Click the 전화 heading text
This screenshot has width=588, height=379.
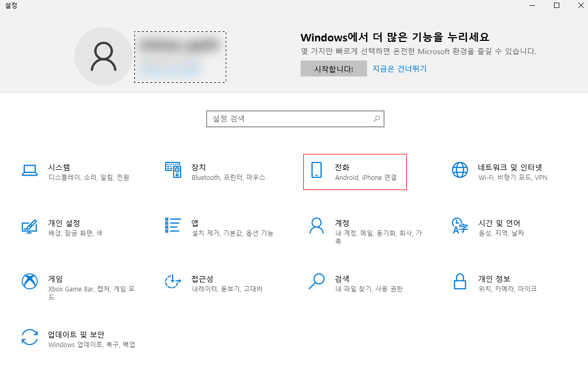tap(342, 167)
